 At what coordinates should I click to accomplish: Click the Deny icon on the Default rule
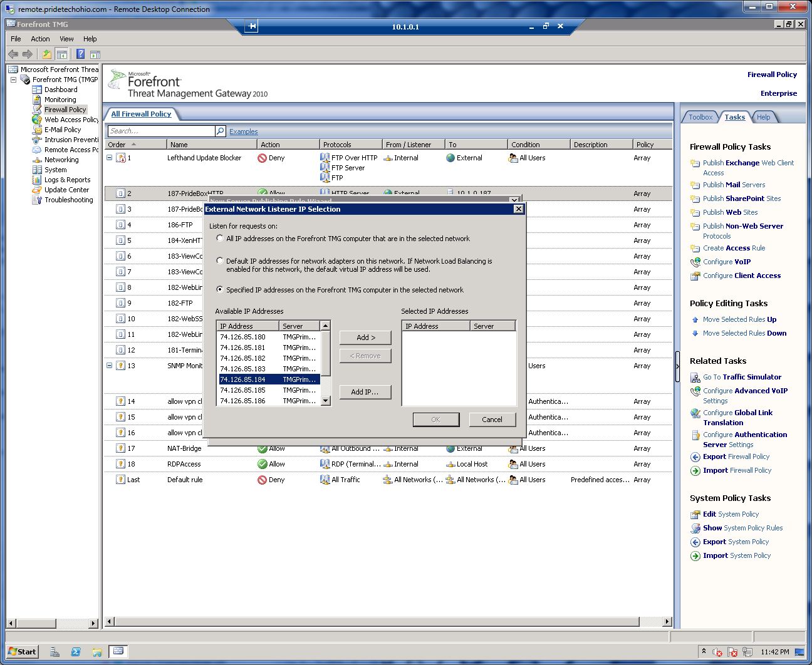[263, 480]
